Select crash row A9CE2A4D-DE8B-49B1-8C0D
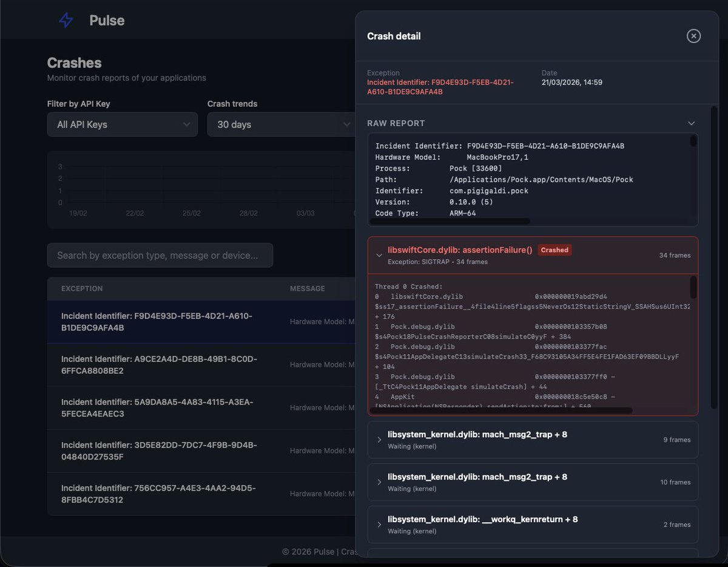Image resolution: width=728 pixels, height=567 pixels. (201, 365)
